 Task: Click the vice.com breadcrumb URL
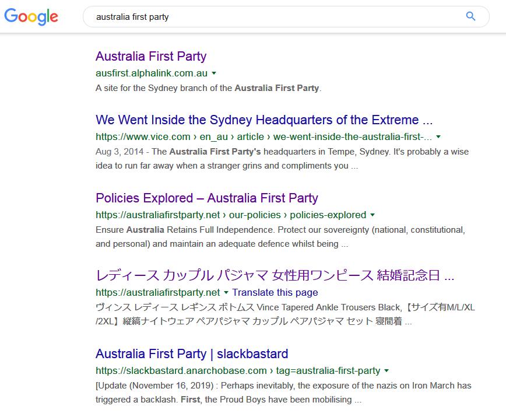263,137
